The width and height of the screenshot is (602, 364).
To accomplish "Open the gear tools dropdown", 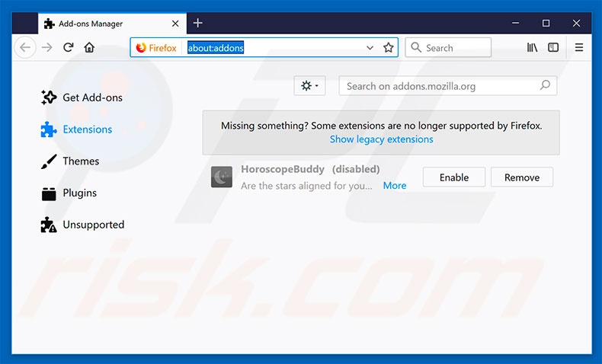I will pos(309,86).
